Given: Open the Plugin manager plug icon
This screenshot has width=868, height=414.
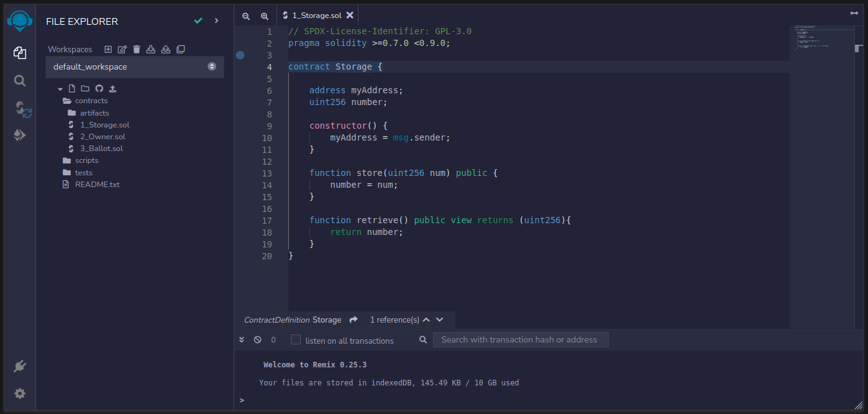Looking at the screenshot, I should pos(20,366).
